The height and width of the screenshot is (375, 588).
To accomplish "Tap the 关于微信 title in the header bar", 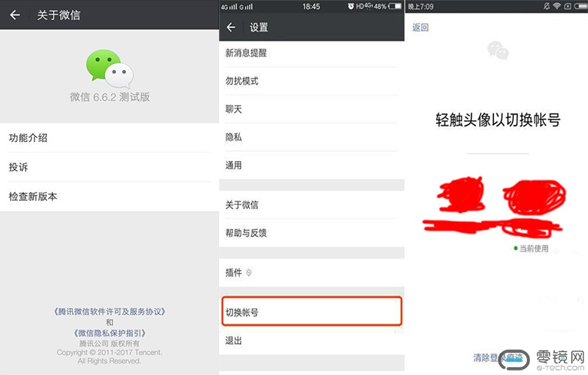I will point(59,15).
